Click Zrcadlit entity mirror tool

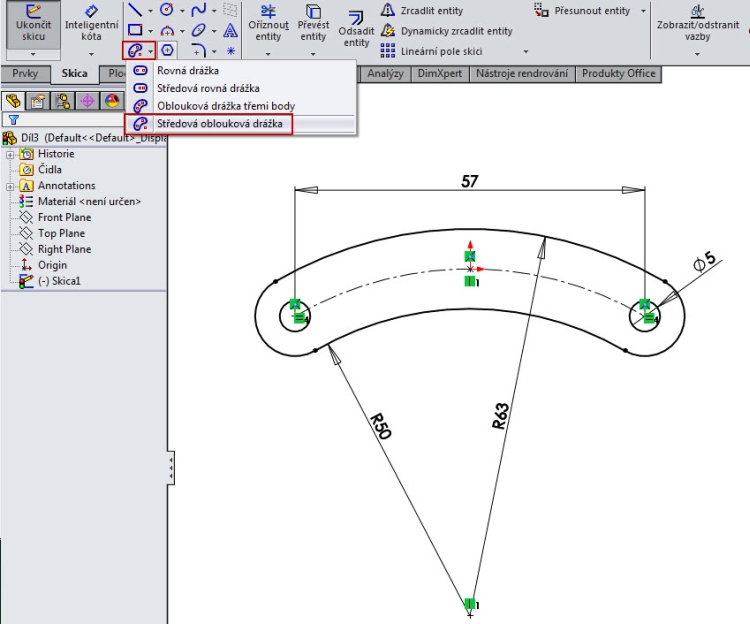422,11
